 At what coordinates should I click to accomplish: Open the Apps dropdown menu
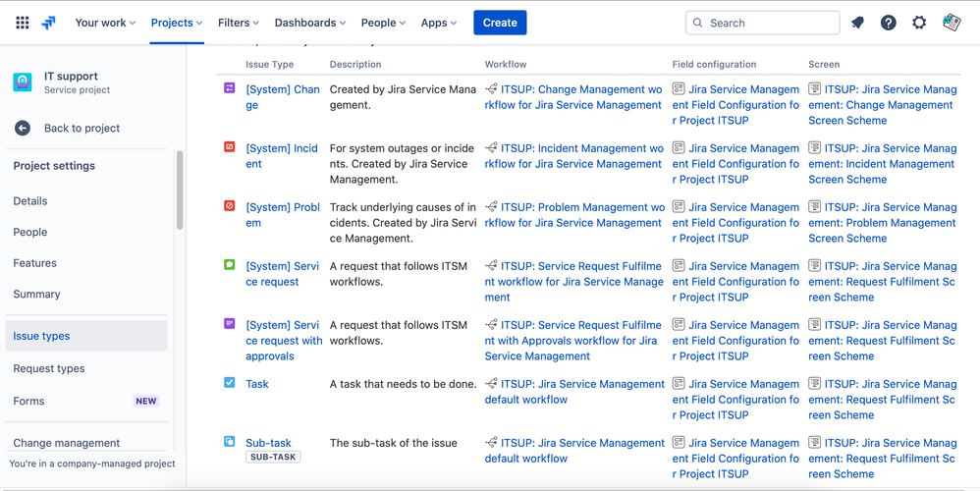439,23
